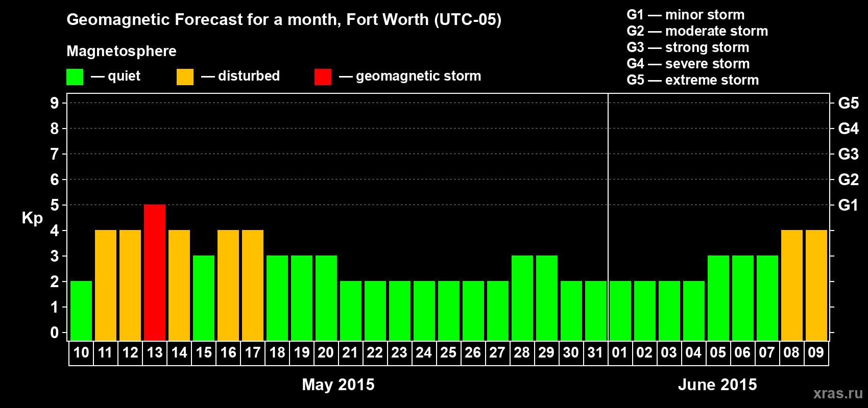
Task: Click date label 19 on the axis
Action: [302, 352]
